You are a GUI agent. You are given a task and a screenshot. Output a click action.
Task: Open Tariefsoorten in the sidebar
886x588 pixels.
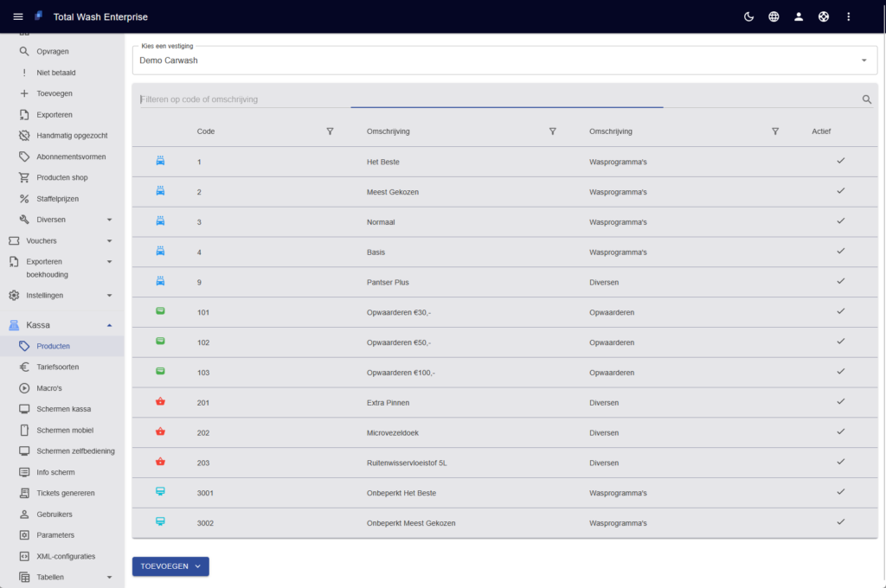(58, 367)
